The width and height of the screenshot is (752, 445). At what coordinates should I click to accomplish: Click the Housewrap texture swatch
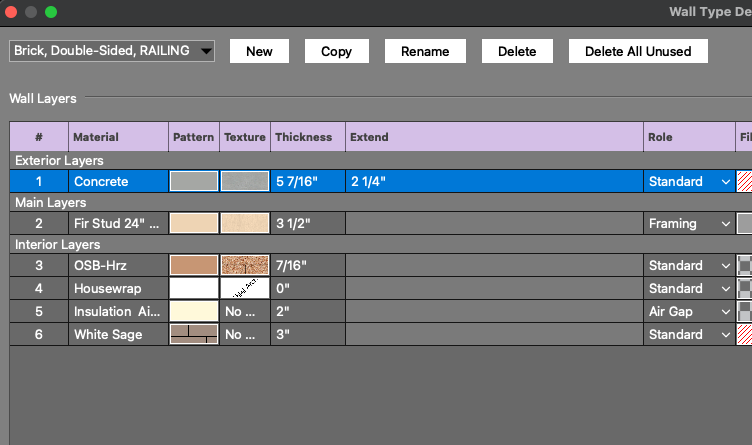click(x=245, y=288)
